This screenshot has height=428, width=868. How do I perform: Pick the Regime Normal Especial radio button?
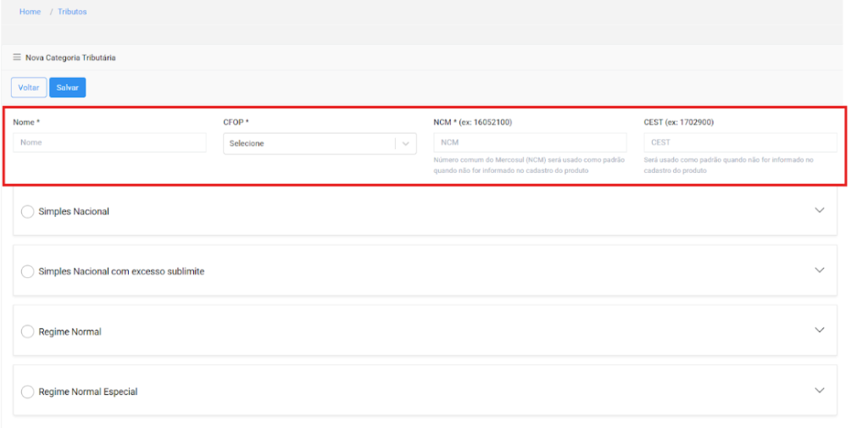27,392
